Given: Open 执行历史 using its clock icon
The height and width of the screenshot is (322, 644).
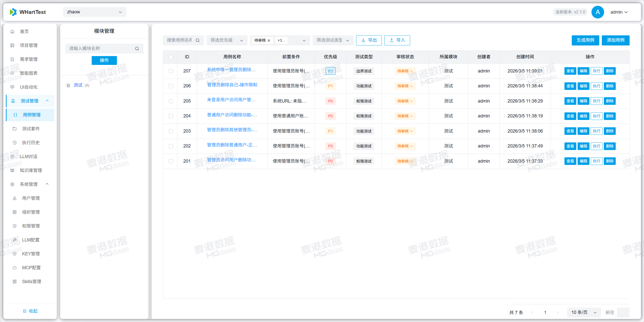Looking at the screenshot, I should pyautogui.click(x=14, y=142).
